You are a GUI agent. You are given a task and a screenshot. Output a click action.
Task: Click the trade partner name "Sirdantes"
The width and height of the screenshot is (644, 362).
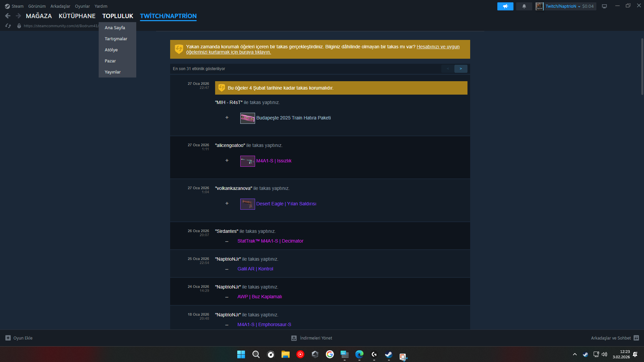click(x=227, y=231)
